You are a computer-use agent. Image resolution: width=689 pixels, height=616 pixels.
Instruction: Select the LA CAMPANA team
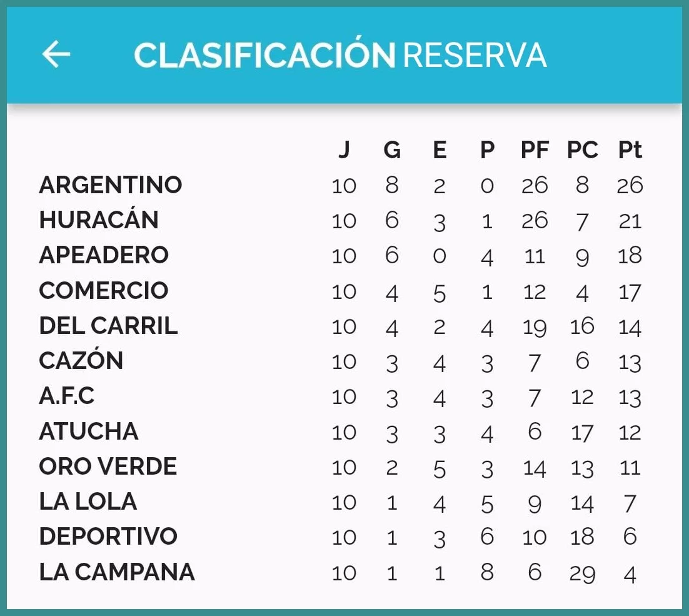coord(117,572)
